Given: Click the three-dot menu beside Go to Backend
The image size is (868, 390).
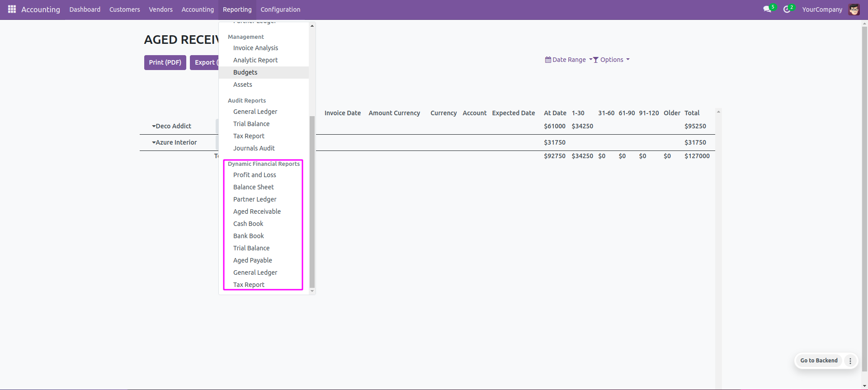Looking at the screenshot, I should pyautogui.click(x=850, y=361).
